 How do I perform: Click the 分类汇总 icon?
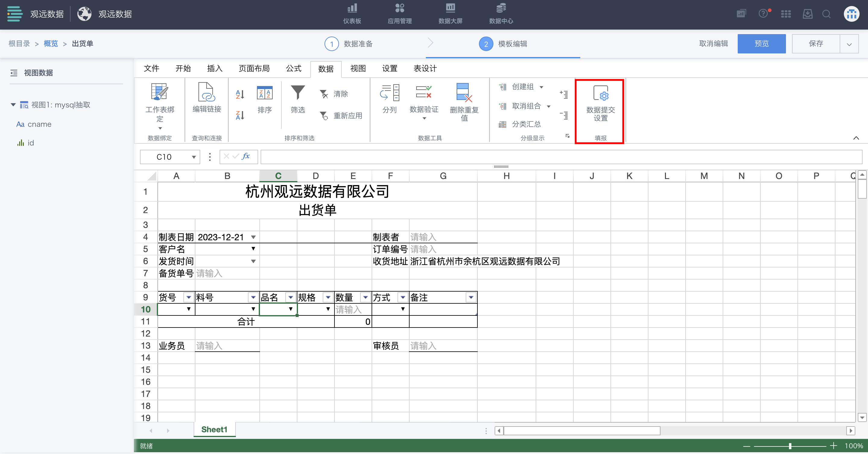[x=502, y=124]
